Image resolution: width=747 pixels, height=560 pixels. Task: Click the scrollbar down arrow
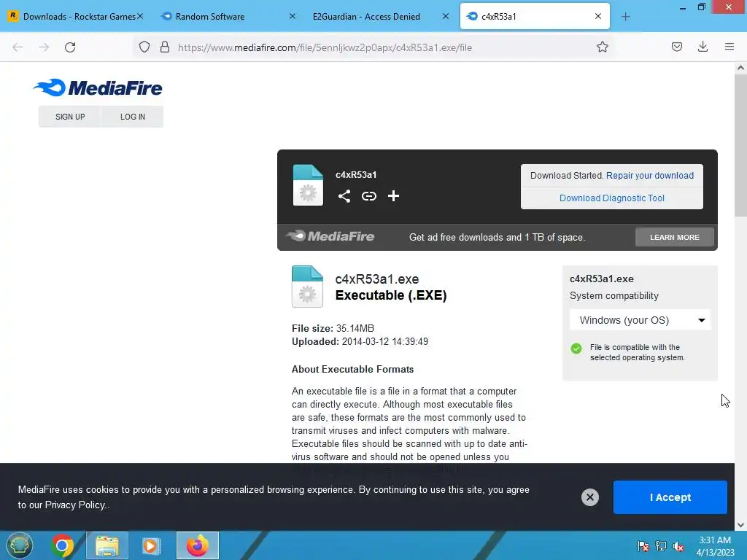tap(740, 525)
